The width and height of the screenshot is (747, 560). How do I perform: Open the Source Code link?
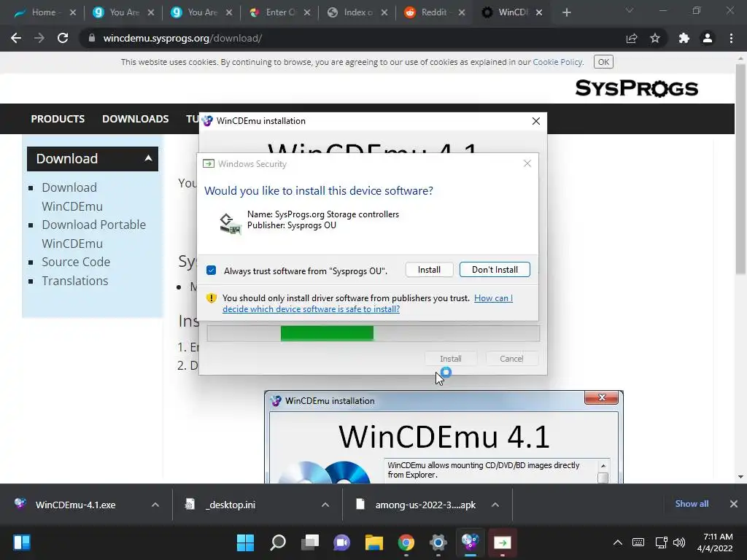76,262
